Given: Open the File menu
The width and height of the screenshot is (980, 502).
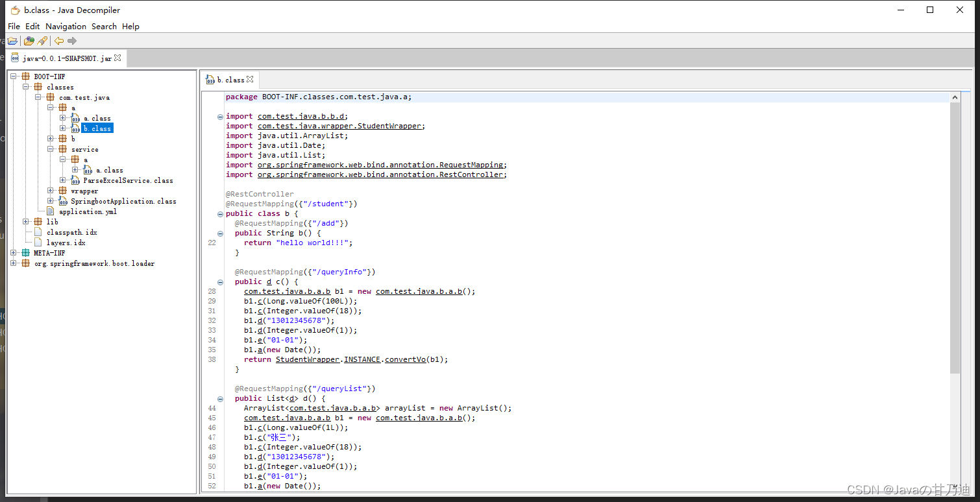Looking at the screenshot, I should tap(14, 27).
